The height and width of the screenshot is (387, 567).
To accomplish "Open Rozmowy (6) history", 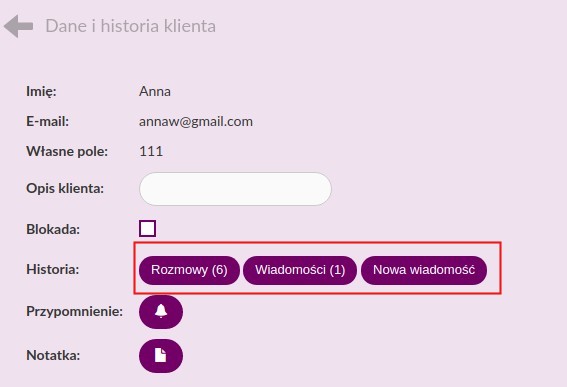I will pyautogui.click(x=189, y=270).
